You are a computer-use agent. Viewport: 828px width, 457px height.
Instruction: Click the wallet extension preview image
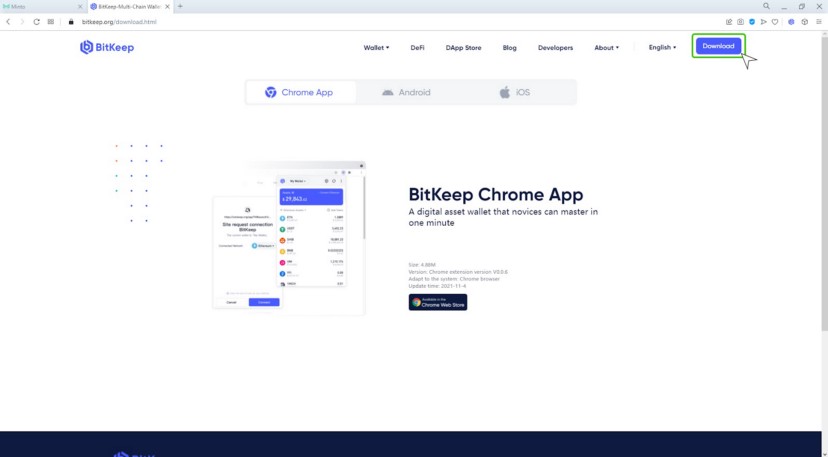(289, 238)
